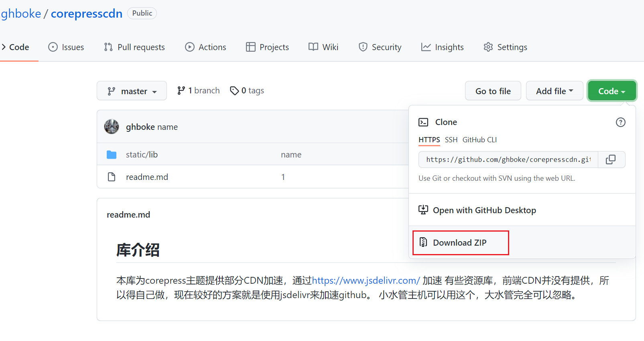Go to the Projects tab
This screenshot has width=644, height=341.
tap(267, 47)
